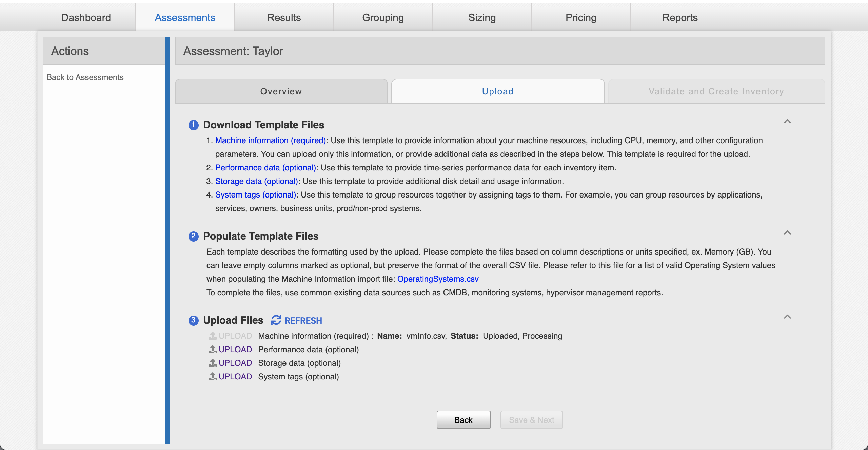Click the Back button
Image resolution: width=868 pixels, height=450 pixels.
[464, 419]
